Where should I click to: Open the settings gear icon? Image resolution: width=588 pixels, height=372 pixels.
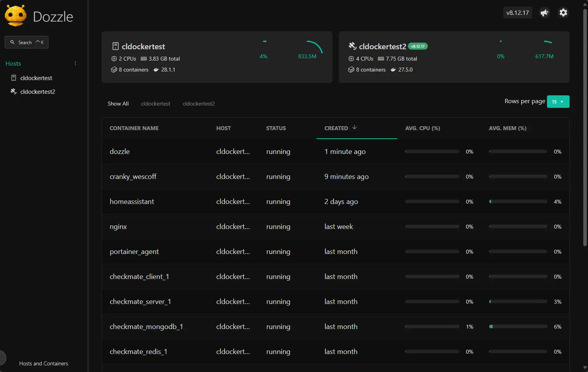563,13
